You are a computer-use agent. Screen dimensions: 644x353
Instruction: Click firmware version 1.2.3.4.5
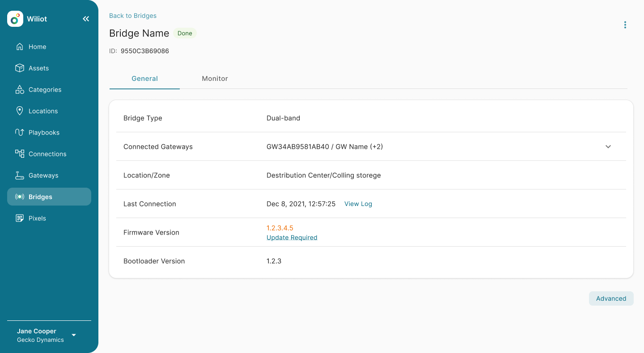tap(280, 228)
